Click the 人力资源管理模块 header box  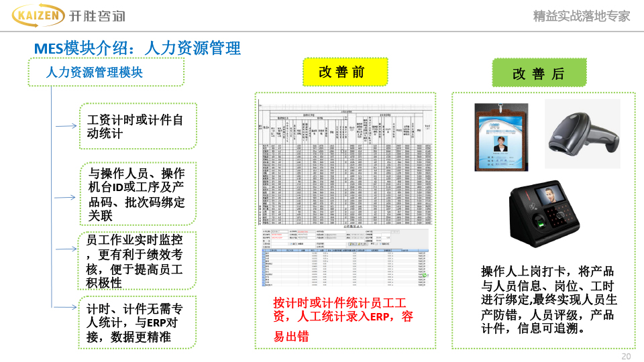(105, 72)
